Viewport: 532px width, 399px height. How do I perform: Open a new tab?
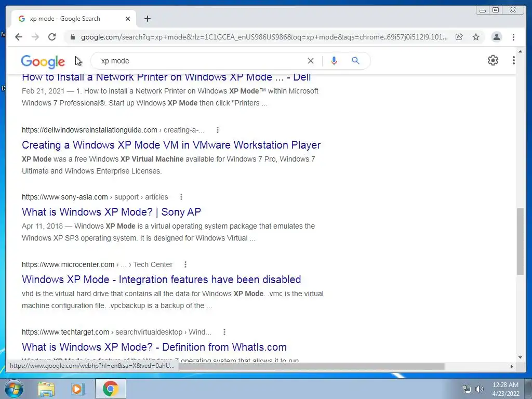pos(147,19)
